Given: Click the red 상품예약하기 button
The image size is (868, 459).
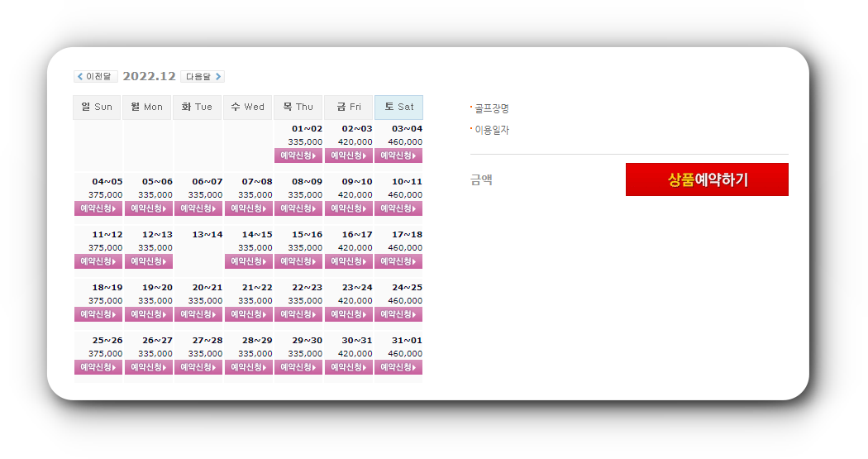Looking at the screenshot, I should (x=707, y=179).
